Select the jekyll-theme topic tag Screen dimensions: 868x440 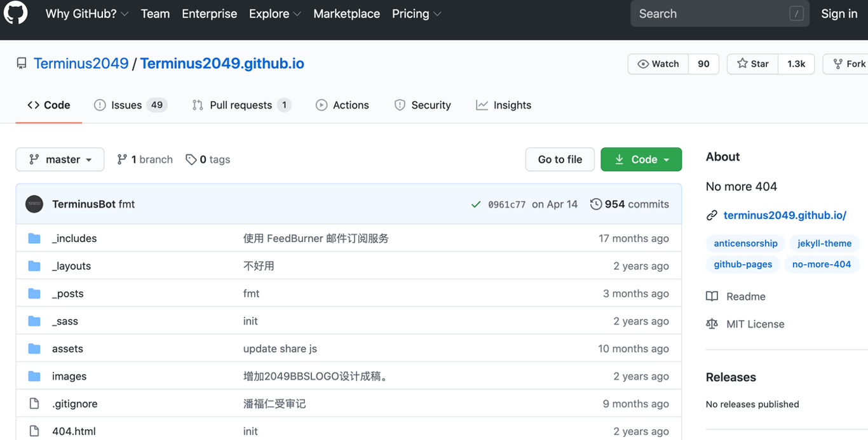click(x=824, y=243)
